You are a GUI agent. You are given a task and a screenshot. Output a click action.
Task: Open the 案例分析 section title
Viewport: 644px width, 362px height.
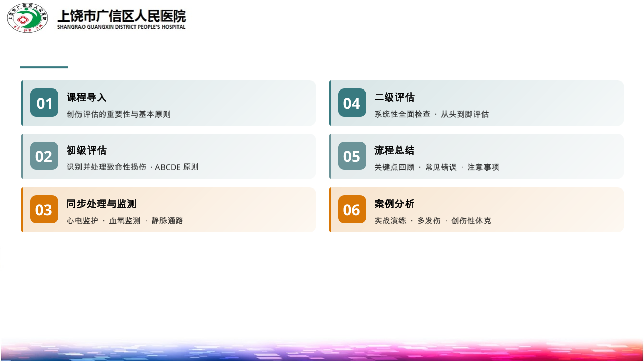(394, 204)
